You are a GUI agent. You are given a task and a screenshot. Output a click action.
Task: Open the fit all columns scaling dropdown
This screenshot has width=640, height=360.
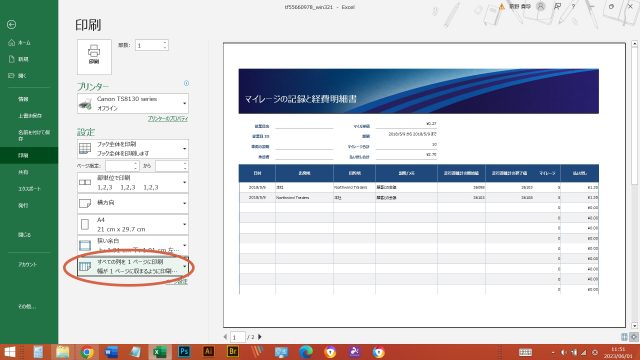click(133, 266)
